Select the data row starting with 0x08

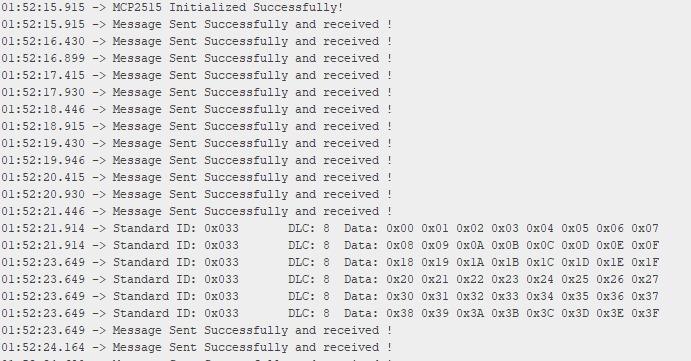coord(331,245)
